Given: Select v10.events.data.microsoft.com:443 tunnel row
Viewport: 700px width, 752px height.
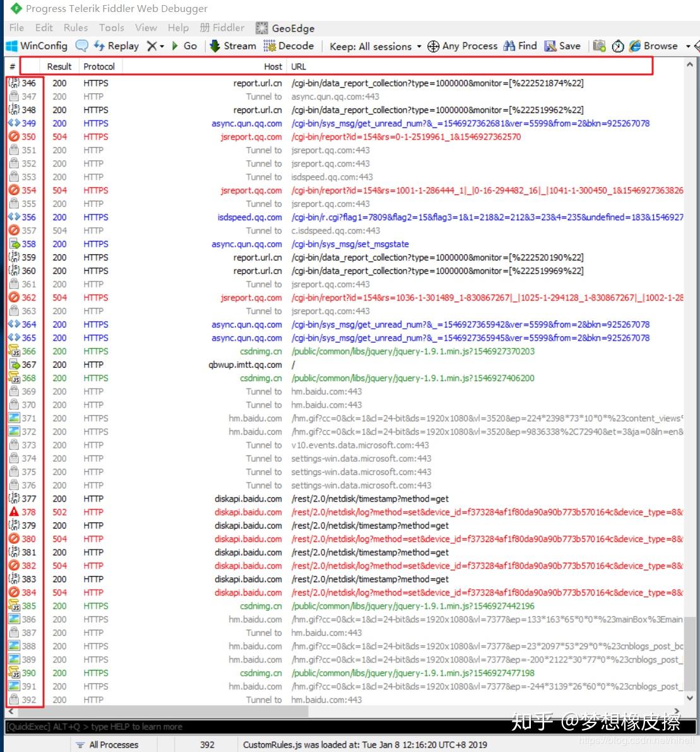Looking at the screenshot, I should coord(360,445).
